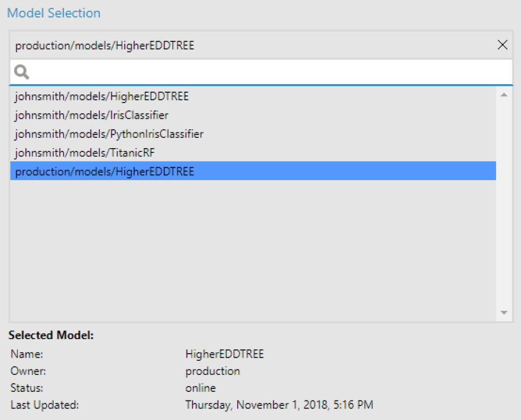
Task: Focus the model search text field
Action: point(261,72)
